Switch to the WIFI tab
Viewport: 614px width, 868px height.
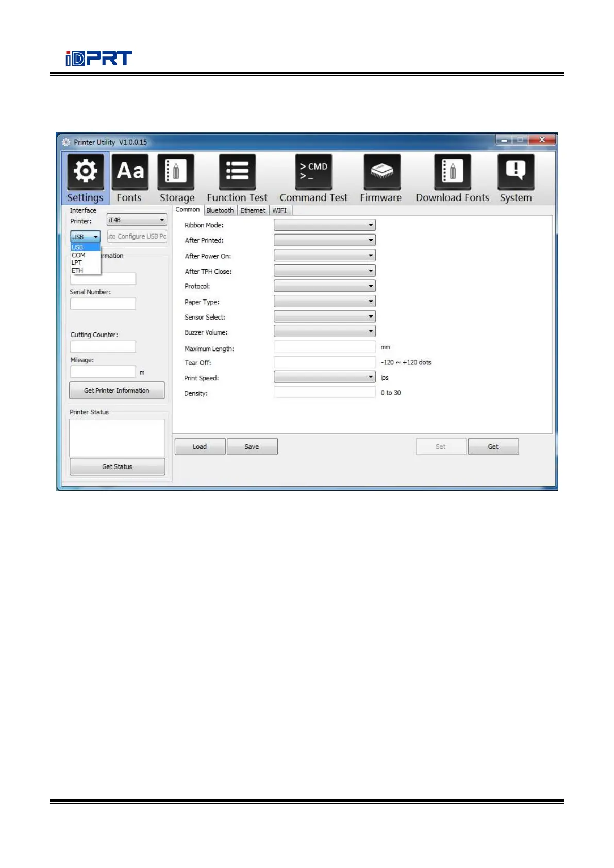click(279, 210)
